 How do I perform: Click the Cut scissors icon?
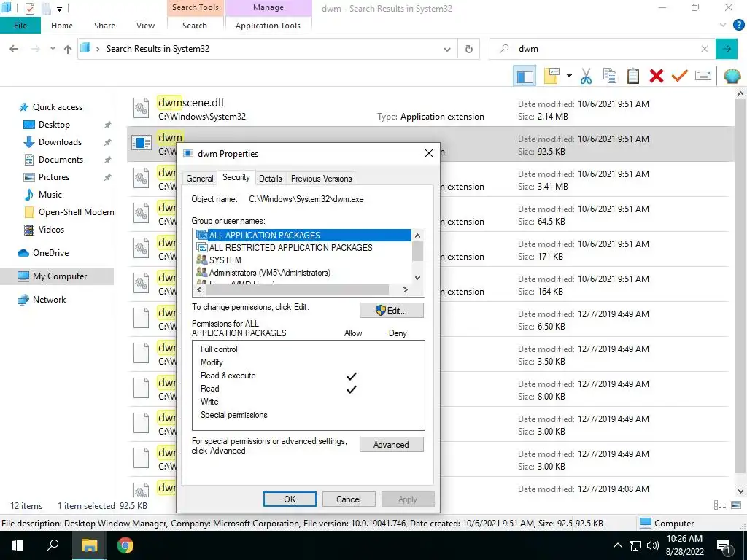coord(586,76)
